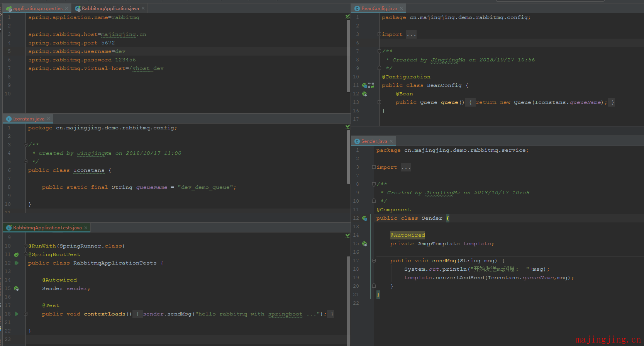Click bean gutter icon on @Bean line 12
Image resolution: width=644 pixels, height=346 pixels.
point(364,94)
